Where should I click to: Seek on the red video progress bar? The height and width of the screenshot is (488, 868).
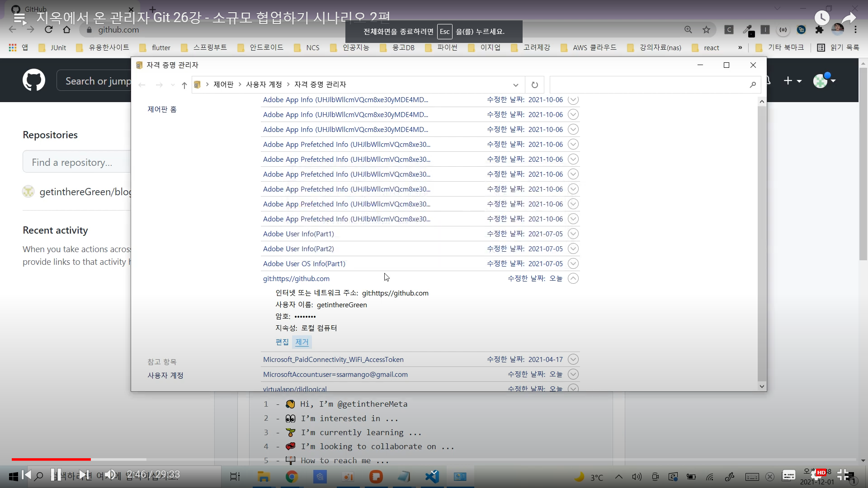(51, 459)
